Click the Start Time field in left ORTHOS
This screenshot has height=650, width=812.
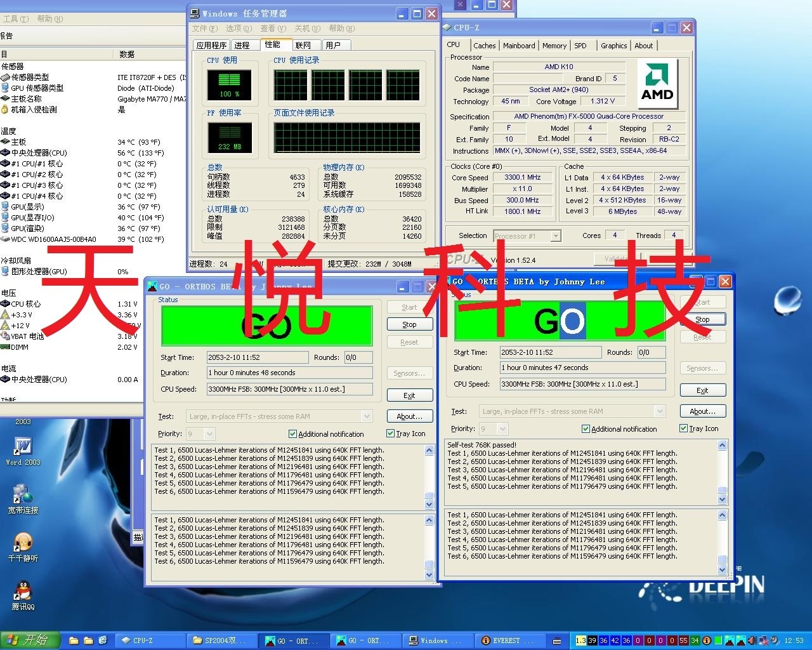[257, 357]
